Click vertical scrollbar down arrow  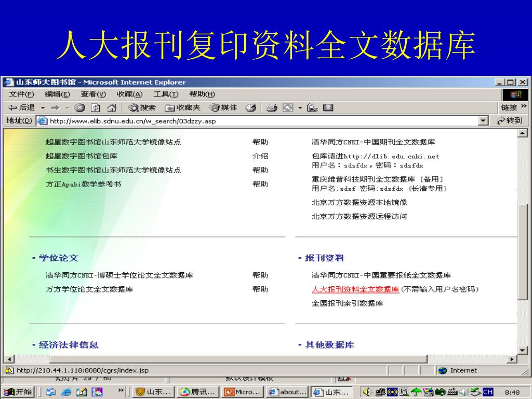(523, 350)
